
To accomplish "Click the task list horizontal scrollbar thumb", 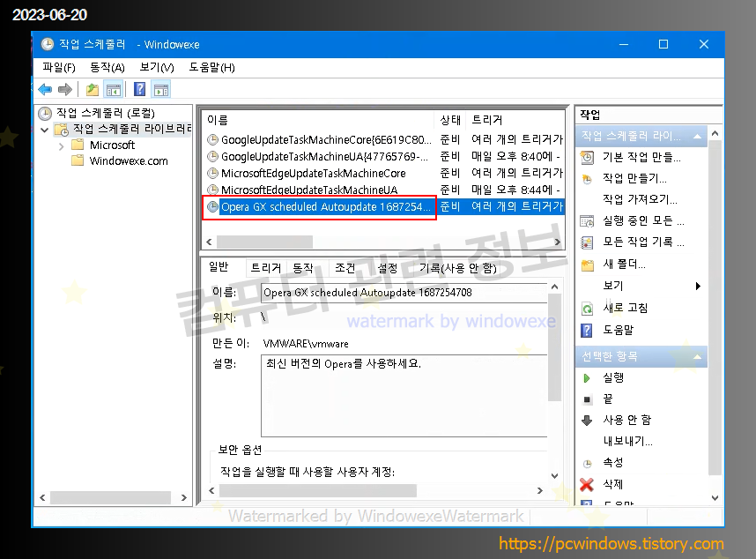I will [264, 242].
